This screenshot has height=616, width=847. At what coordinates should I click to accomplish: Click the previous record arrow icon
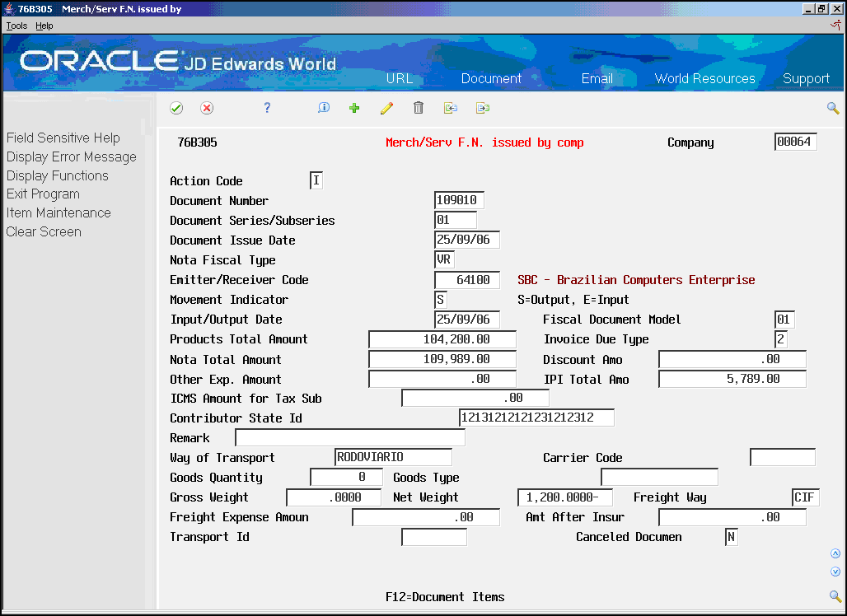point(451,108)
